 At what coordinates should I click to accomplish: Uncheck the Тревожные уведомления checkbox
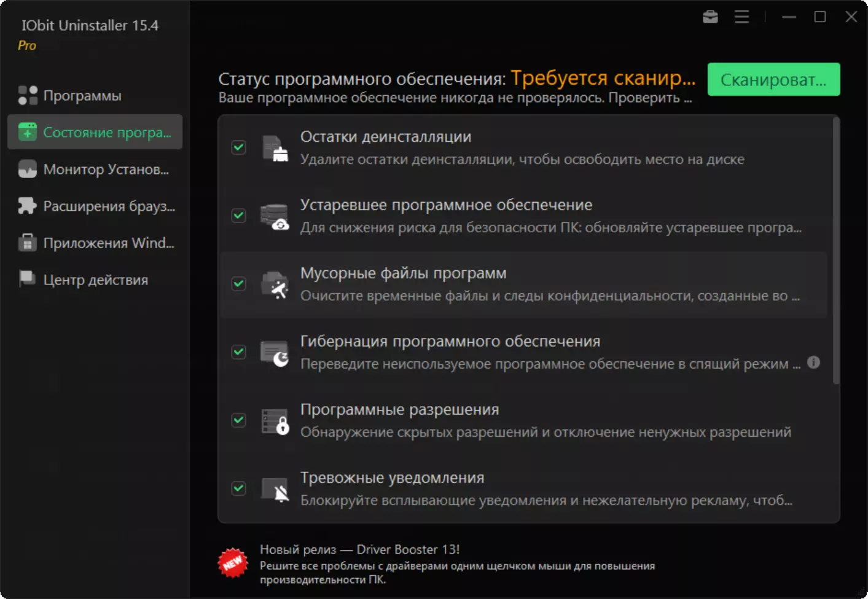tap(238, 488)
